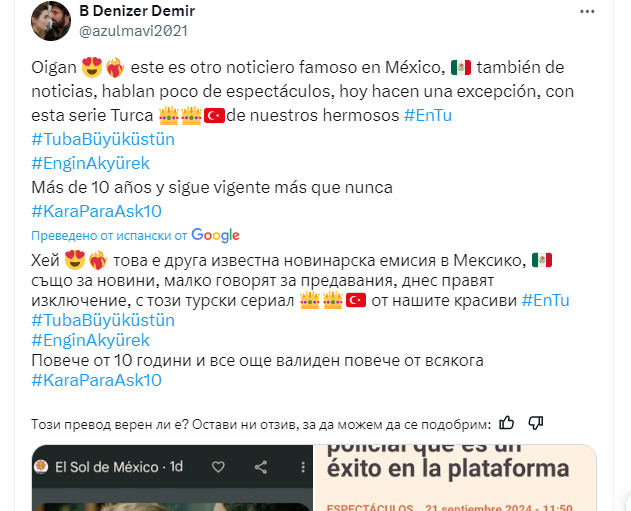Open the embedded news article image

[314, 478]
